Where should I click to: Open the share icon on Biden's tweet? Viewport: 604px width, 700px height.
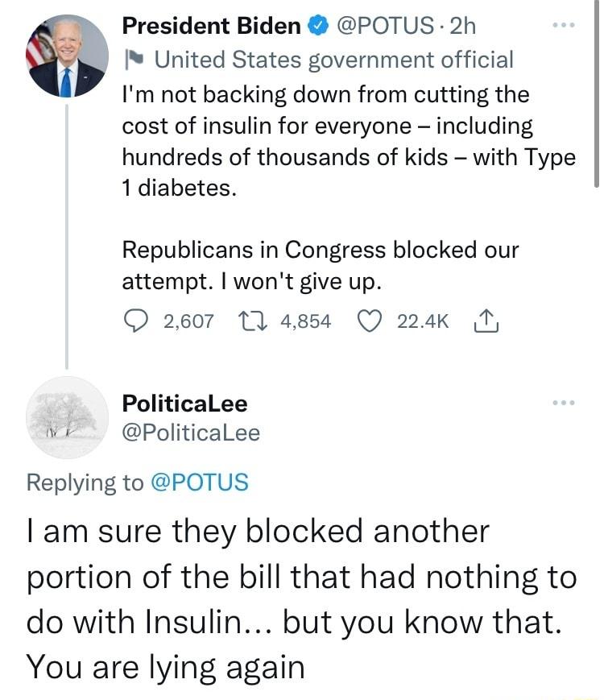pyautogui.click(x=486, y=320)
